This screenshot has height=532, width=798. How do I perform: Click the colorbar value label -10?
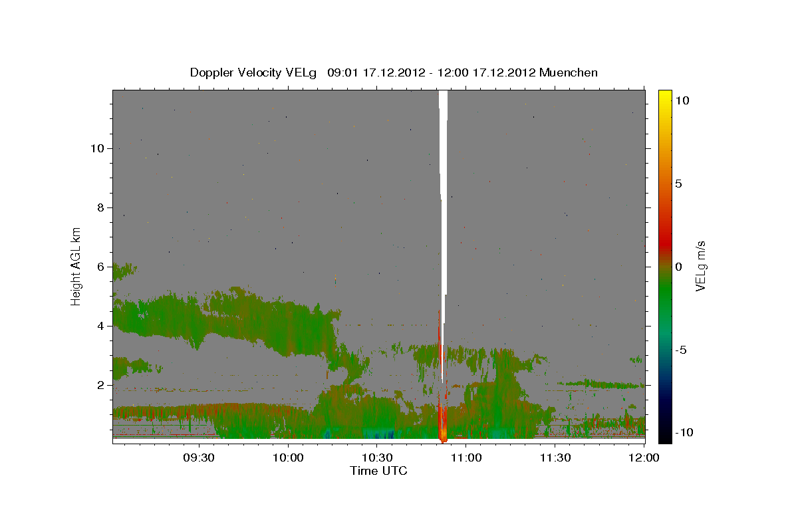tap(684, 433)
